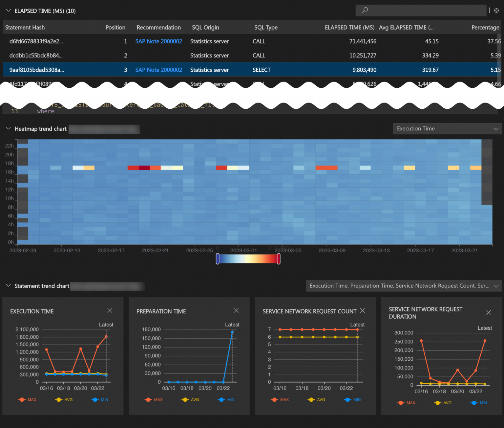Click the magnifier icon in the search box
504x428 pixels.
tap(364, 11)
